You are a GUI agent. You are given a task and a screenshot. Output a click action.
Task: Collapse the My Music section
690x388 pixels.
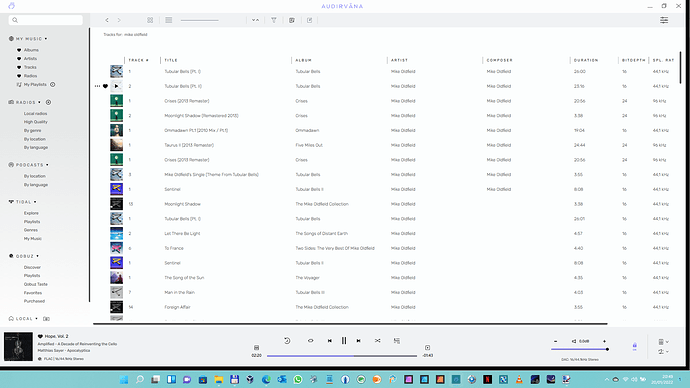click(46, 39)
